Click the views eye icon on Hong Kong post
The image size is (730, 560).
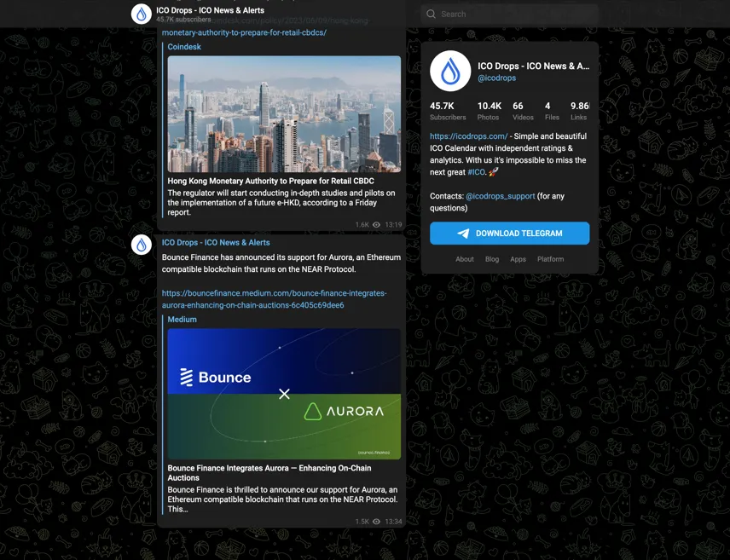(377, 225)
